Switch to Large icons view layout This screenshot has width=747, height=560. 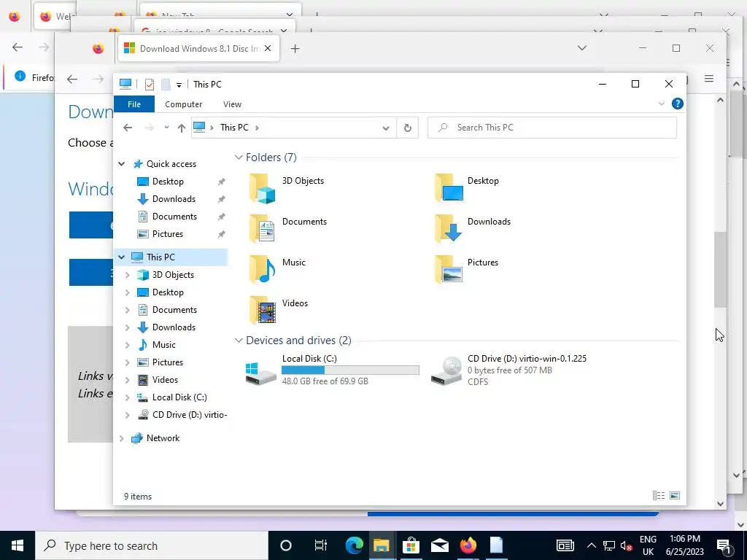675,496
